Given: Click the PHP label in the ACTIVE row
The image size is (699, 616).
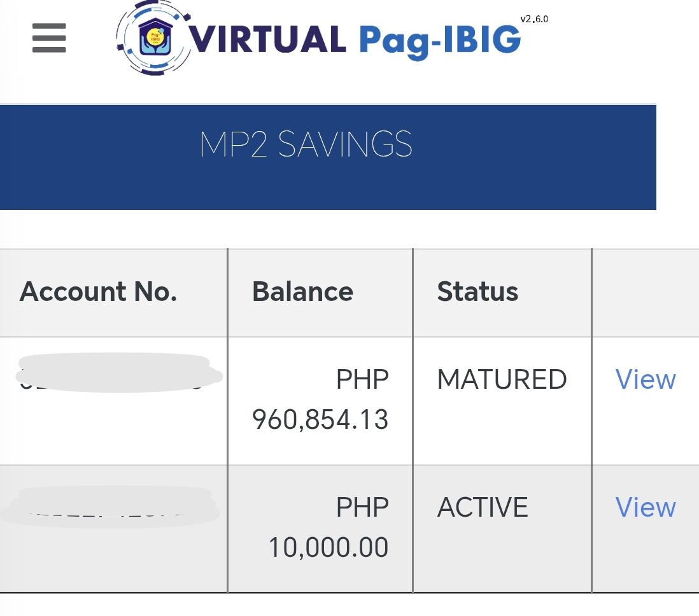Looking at the screenshot, I should [362, 508].
